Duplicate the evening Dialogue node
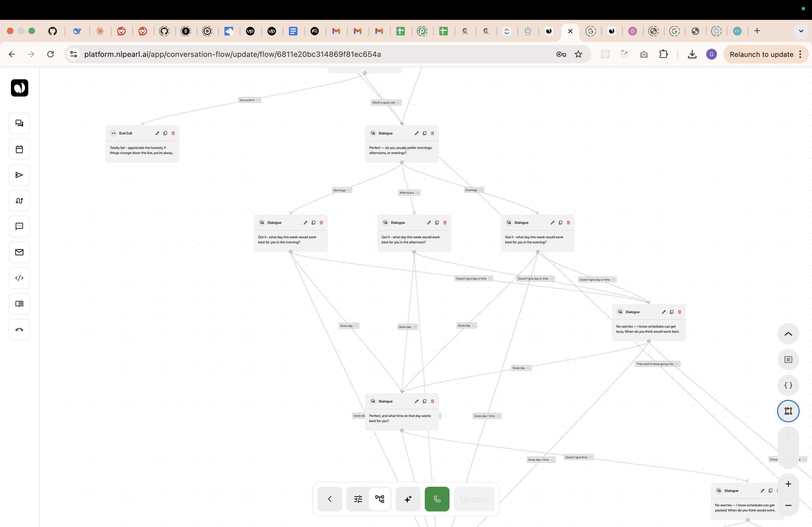The image size is (812, 527). [560, 223]
